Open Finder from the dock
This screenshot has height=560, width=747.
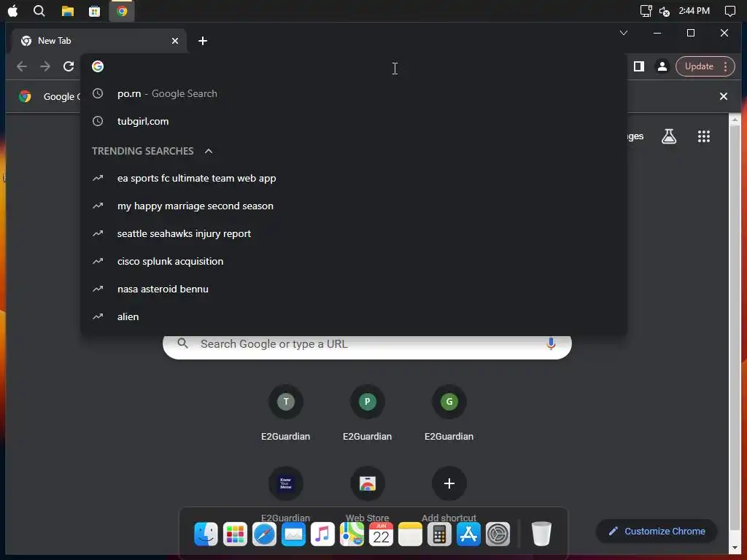(x=206, y=534)
